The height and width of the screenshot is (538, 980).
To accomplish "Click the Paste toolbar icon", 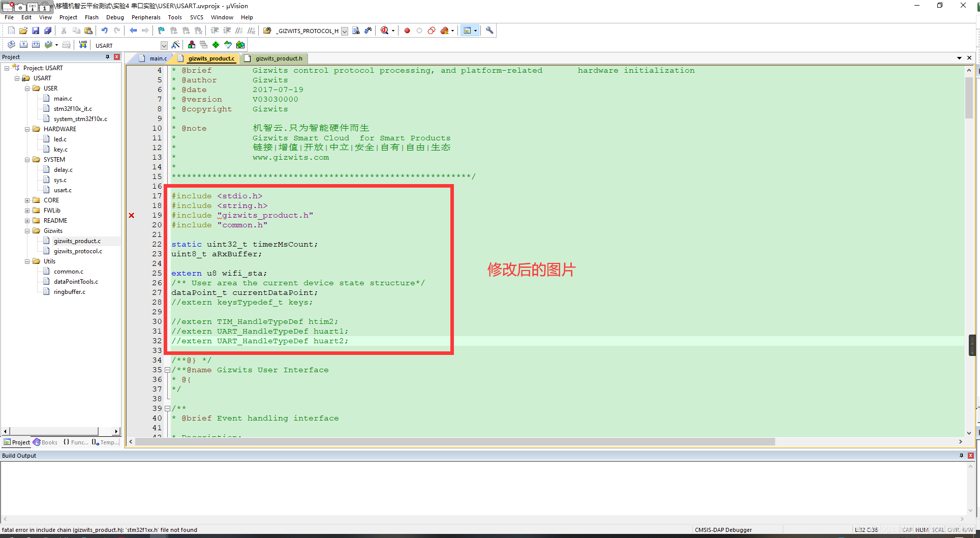I will point(88,31).
